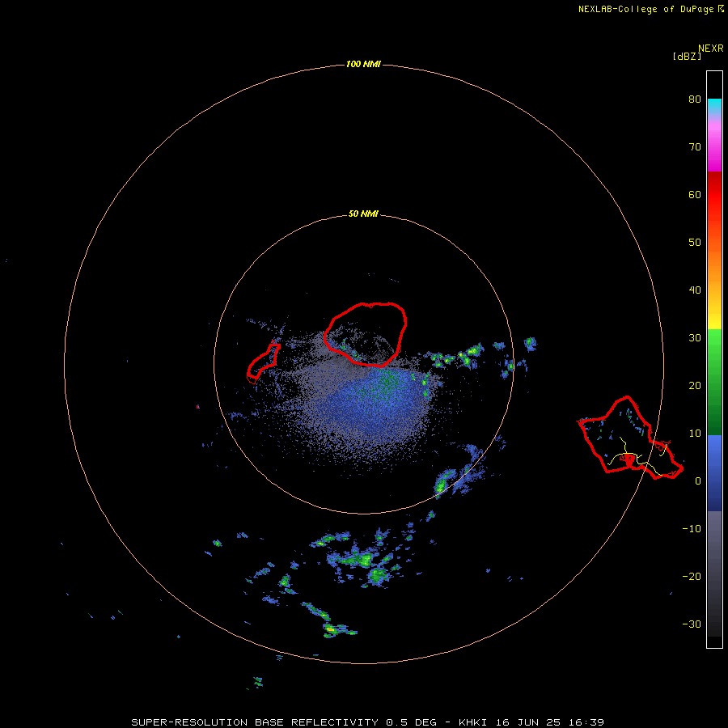Click the Super-Resolution Base Reflectivity caption
The image size is (728, 728).
pos(368,722)
